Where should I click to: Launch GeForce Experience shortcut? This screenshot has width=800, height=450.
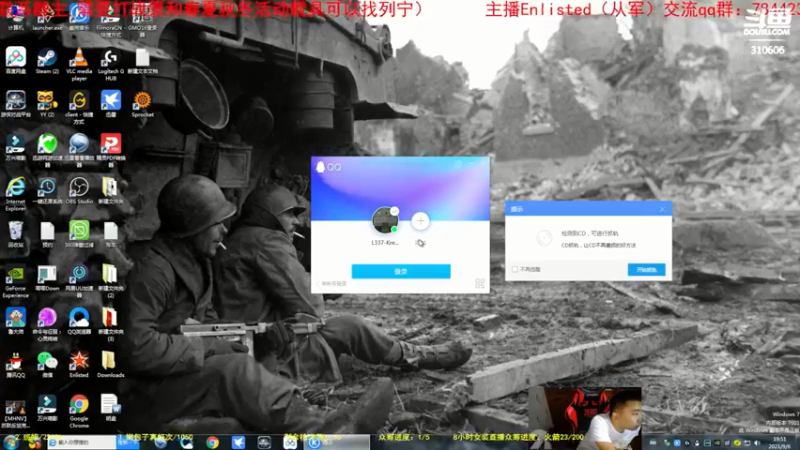point(15,280)
